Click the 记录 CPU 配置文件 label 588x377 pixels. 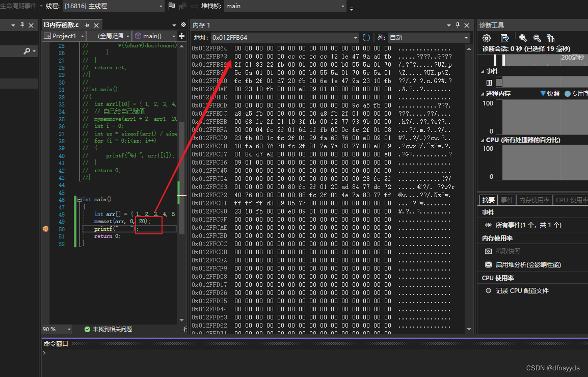coord(522,291)
